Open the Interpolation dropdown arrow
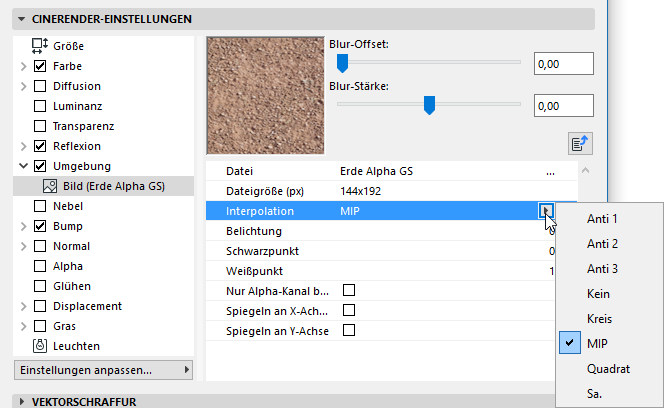 [x=546, y=211]
